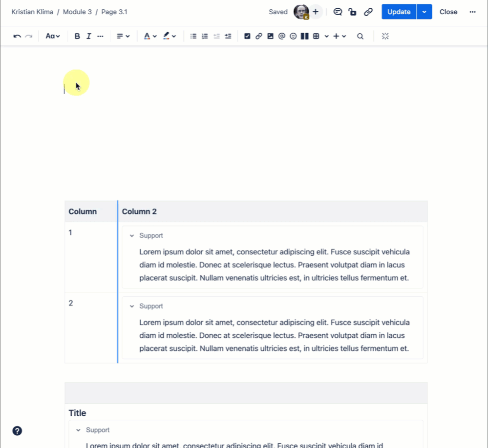Click the Column header cell

tap(91, 211)
